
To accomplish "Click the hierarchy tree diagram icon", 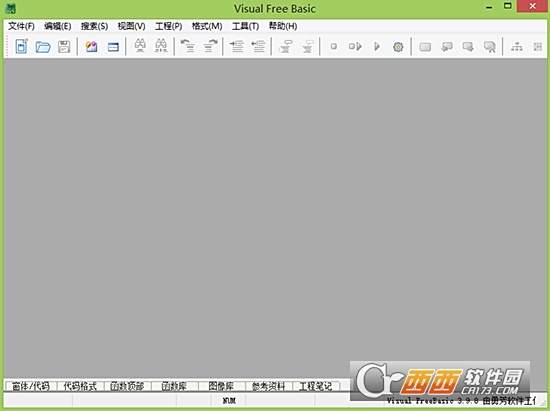I will (516, 47).
